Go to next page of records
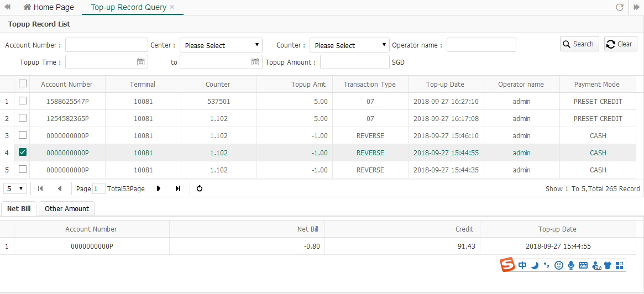The height and width of the screenshot is (294, 644). point(159,188)
